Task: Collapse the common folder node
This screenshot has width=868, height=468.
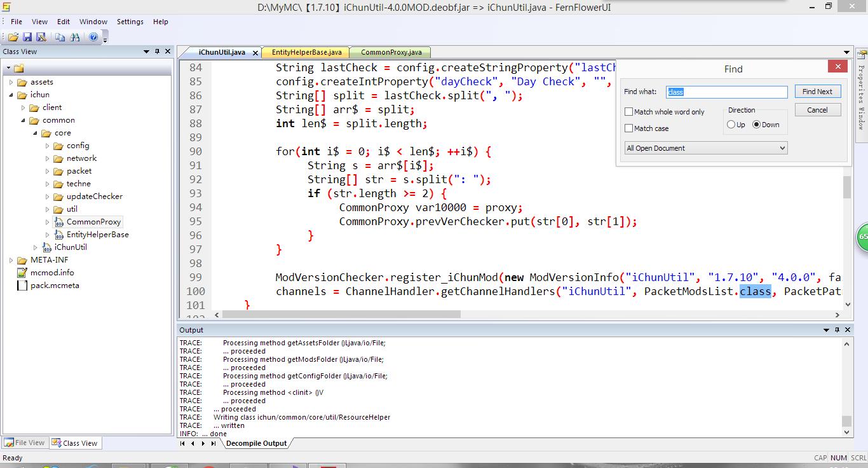Action: (23, 120)
